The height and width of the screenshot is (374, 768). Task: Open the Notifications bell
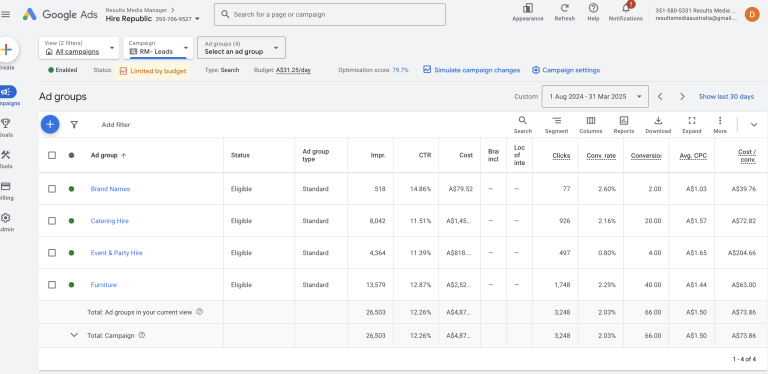point(626,8)
